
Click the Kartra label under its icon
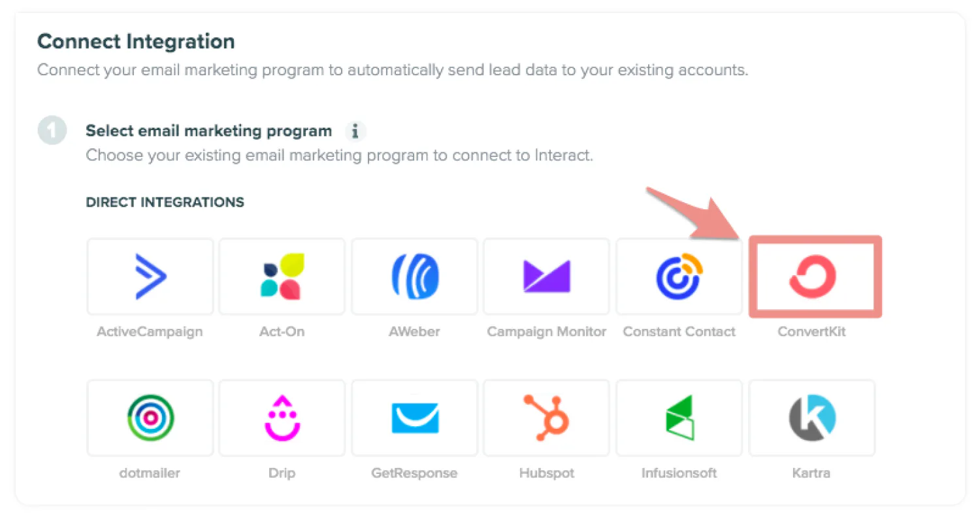[x=811, y=473]
